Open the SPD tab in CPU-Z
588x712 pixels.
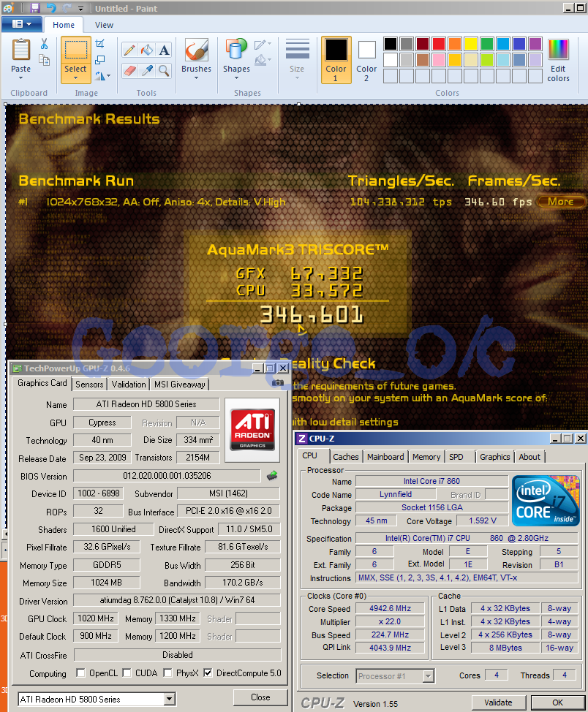(x=456, y=457)
